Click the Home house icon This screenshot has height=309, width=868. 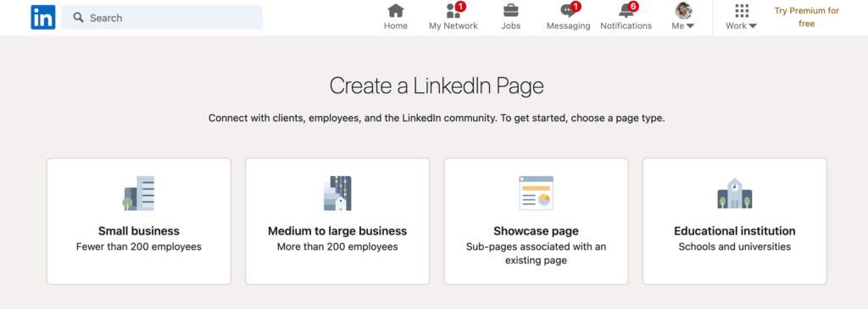coord(396,10)
